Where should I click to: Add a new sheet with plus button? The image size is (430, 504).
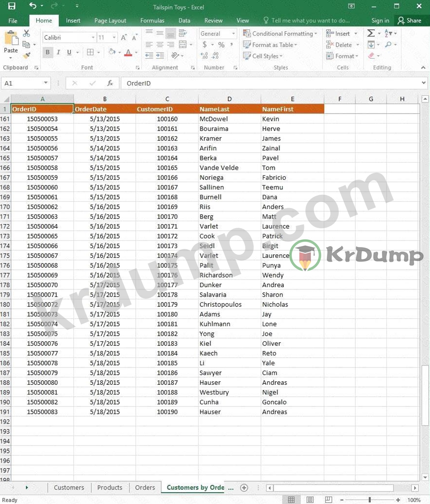tap(244, 488)
